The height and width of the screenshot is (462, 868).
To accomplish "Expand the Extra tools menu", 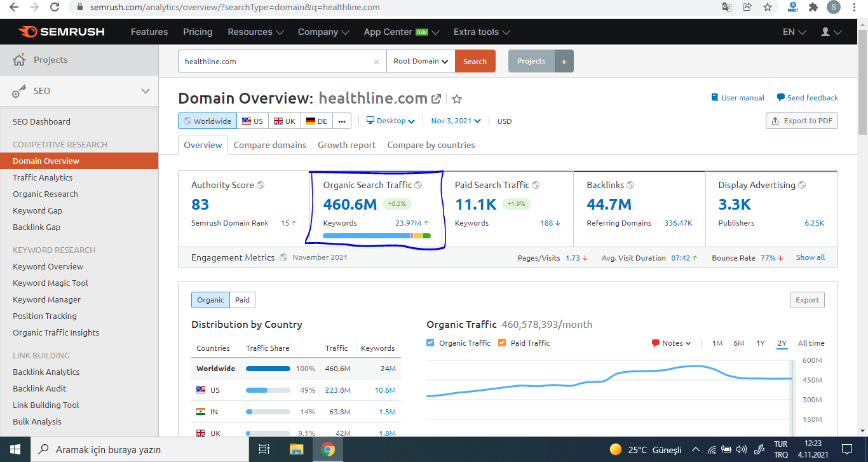I will (482, 32).
